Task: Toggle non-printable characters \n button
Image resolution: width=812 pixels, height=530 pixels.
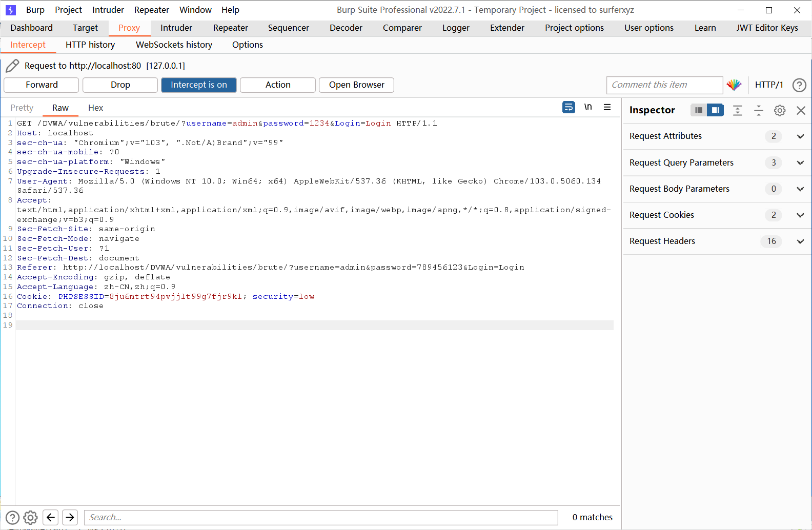Action: (588, 107)
